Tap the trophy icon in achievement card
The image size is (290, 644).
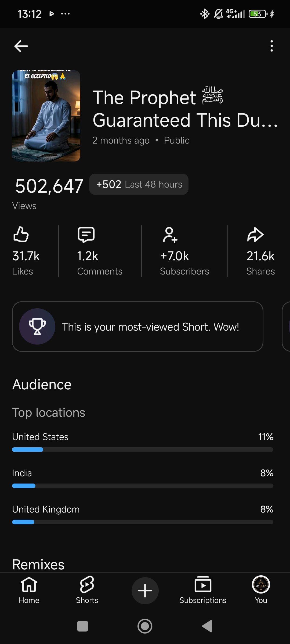coord(37,326)
